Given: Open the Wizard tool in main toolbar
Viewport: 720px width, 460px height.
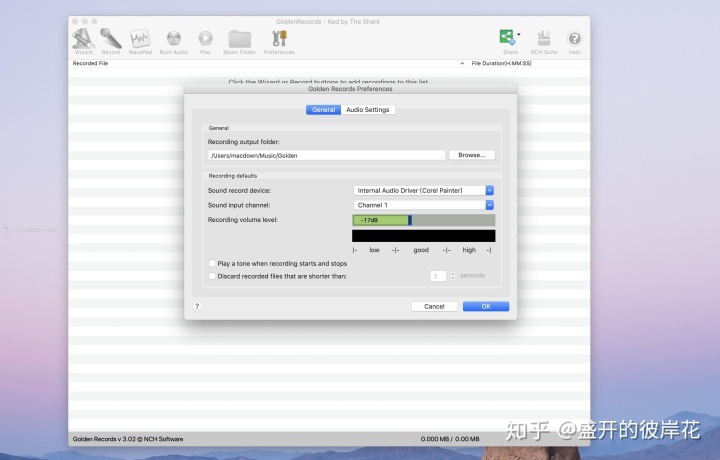Looking at the screenshot, I should pyautogui.click(x=83, y=41).
